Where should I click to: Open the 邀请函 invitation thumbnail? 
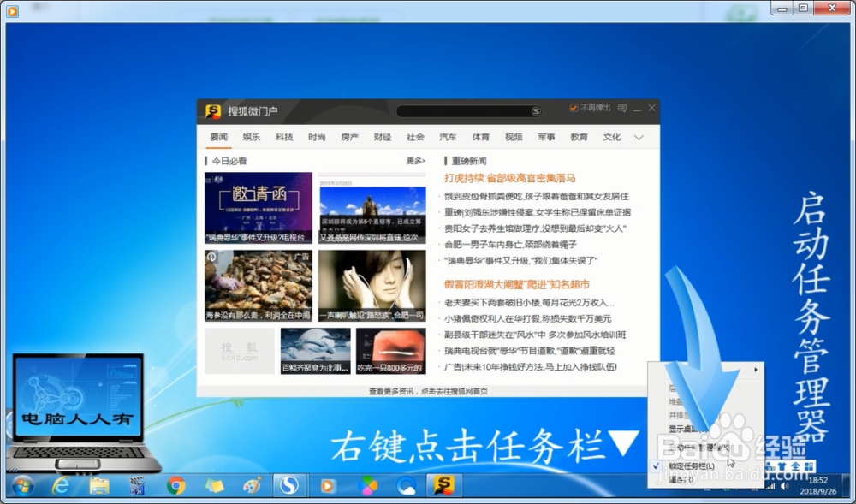(x=259, y=208)
